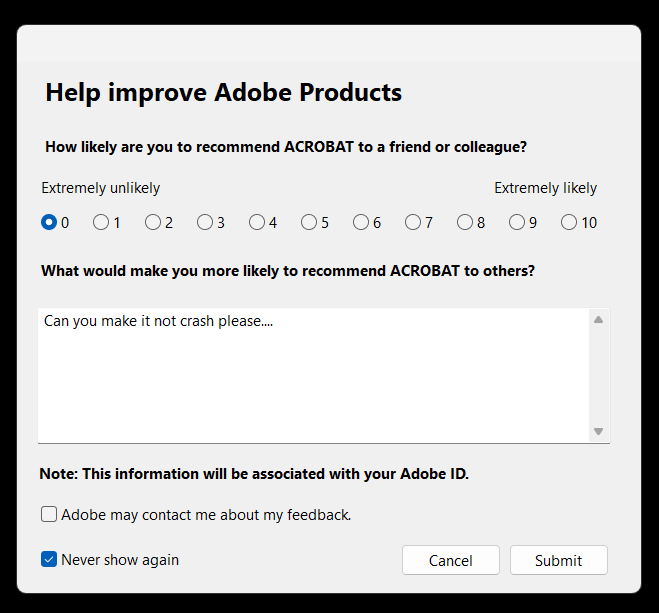Image resolution: width=659 pixels, height=613 pixels.
Task: Select rating 6 radio button
Action: coord(361,222)
